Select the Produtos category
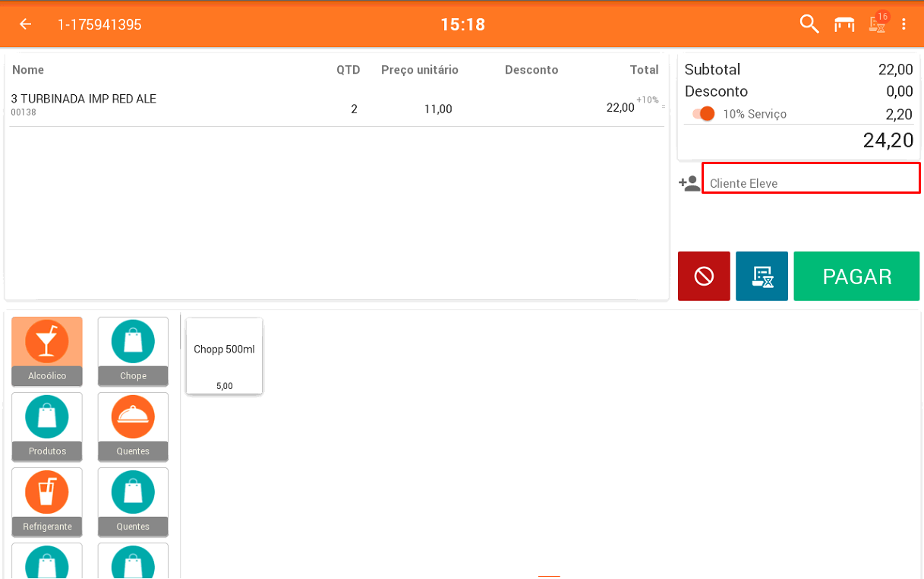The image size is (924, 579). [x=47, y=426]
